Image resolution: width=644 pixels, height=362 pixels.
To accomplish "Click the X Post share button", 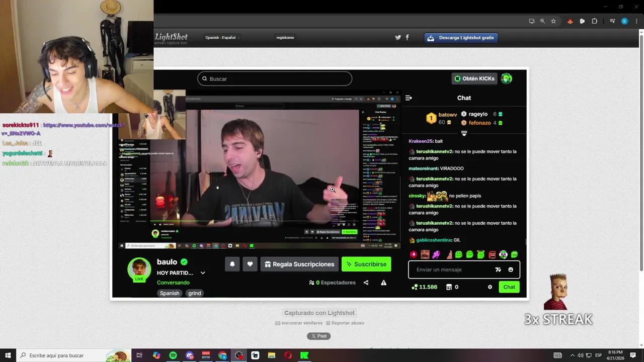I will tap(319, 336).
